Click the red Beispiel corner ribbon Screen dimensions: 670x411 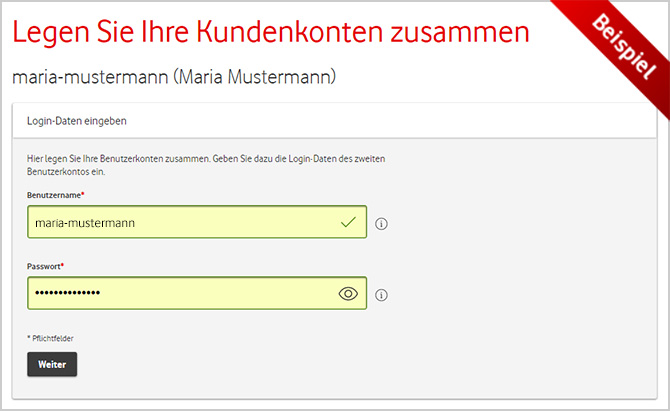point(621,43)
